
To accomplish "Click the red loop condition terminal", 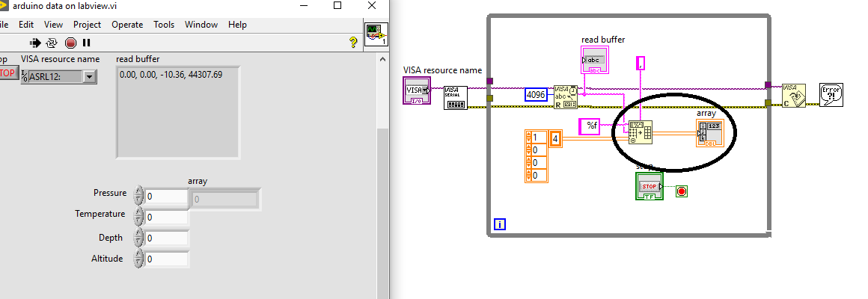I will pos(682,191).
